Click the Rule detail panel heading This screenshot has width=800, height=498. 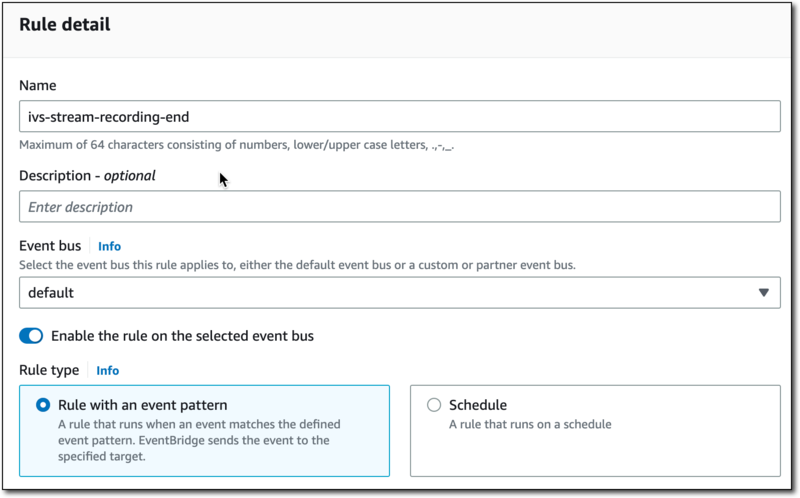click(x=64, y=25)
